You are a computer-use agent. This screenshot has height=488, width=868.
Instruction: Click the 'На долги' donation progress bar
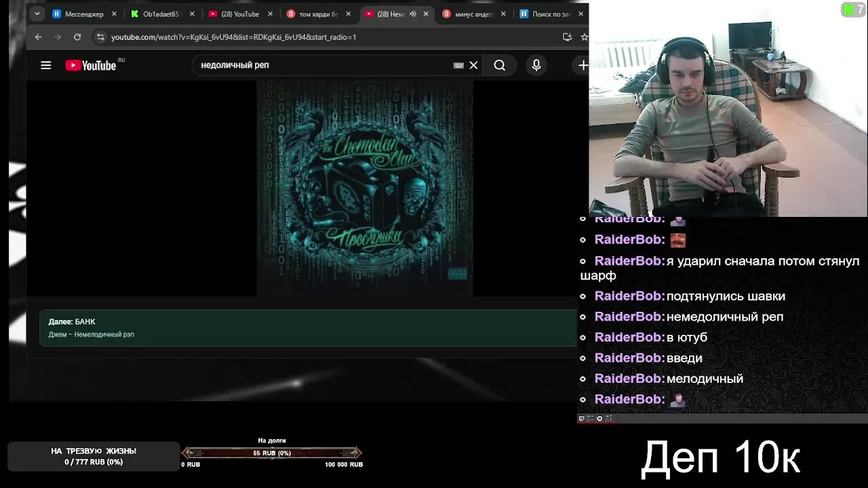click(272, 453)
